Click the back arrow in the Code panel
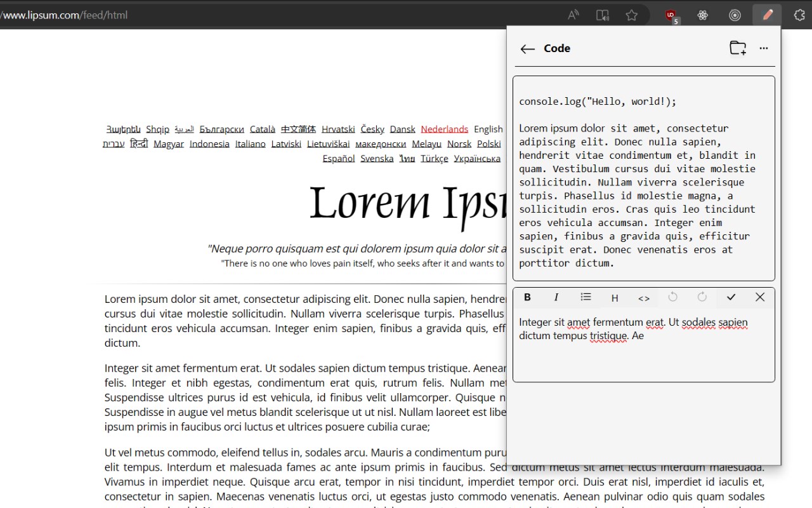This screenshot has width=812, height=508. pyautogui.click(x=527, y=49)
